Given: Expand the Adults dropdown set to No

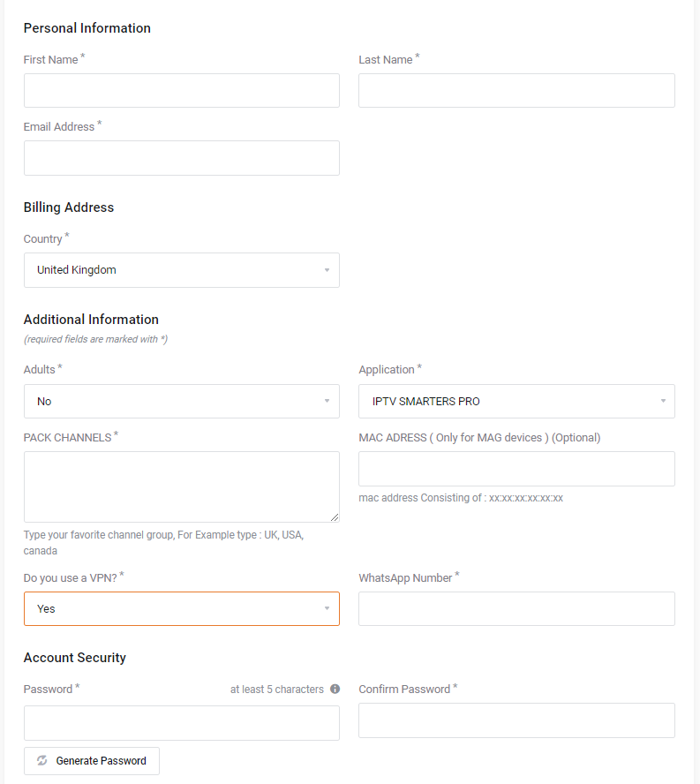Looking at the screenshot, I should [x=181, y=402].
